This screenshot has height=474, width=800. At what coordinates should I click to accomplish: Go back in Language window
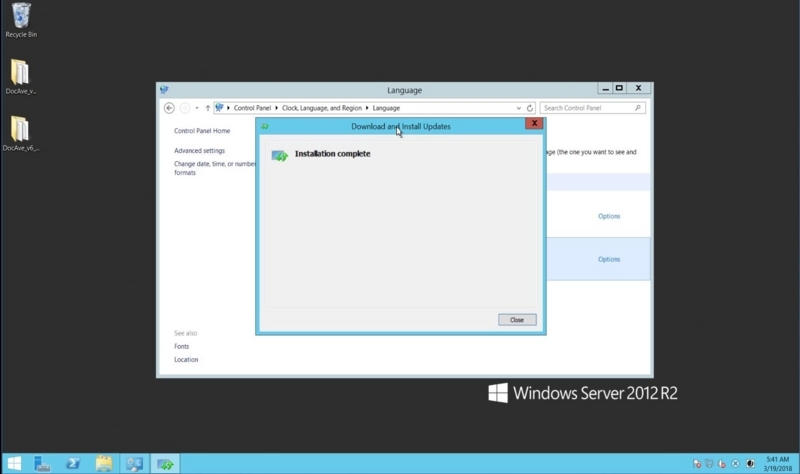pos(169,108)
